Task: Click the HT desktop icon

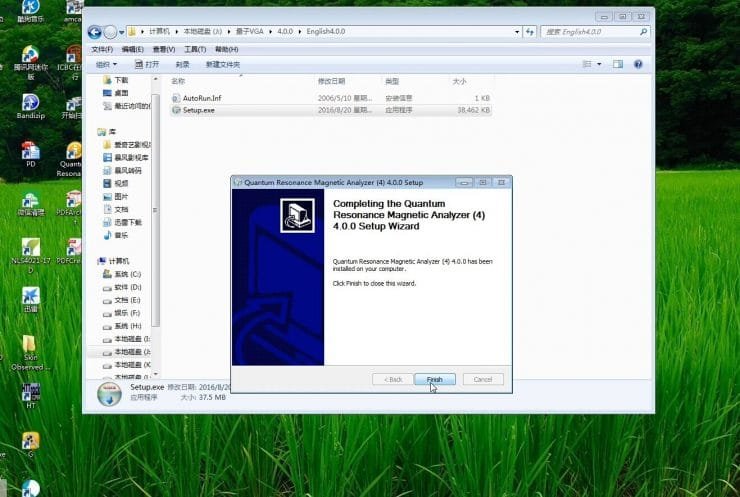Action: pos(30,396)
